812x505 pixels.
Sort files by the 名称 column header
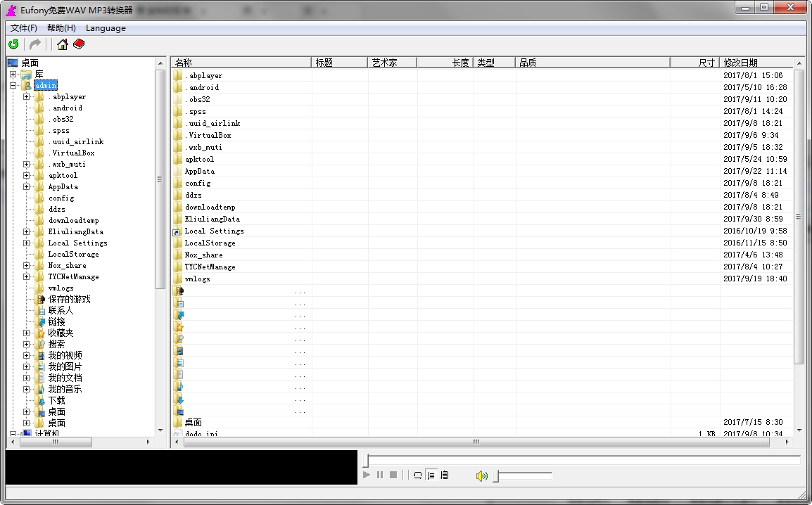[186, 62]
